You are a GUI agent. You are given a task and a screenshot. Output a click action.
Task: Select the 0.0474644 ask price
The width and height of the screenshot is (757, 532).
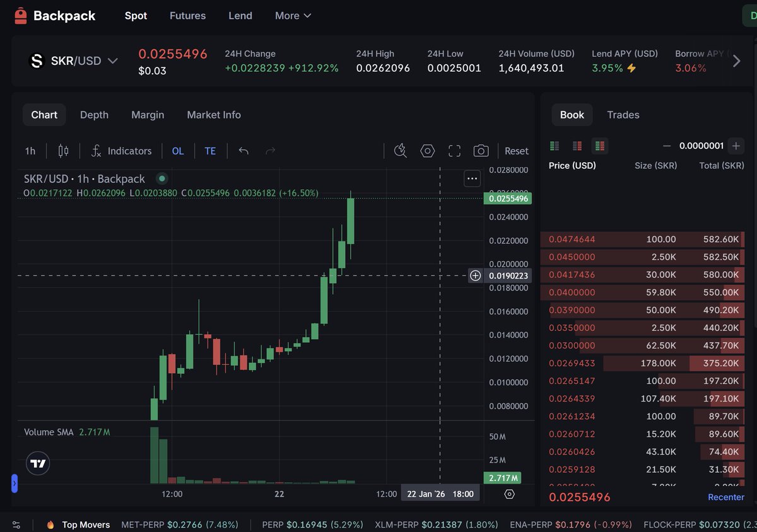(x=572, y=240)
